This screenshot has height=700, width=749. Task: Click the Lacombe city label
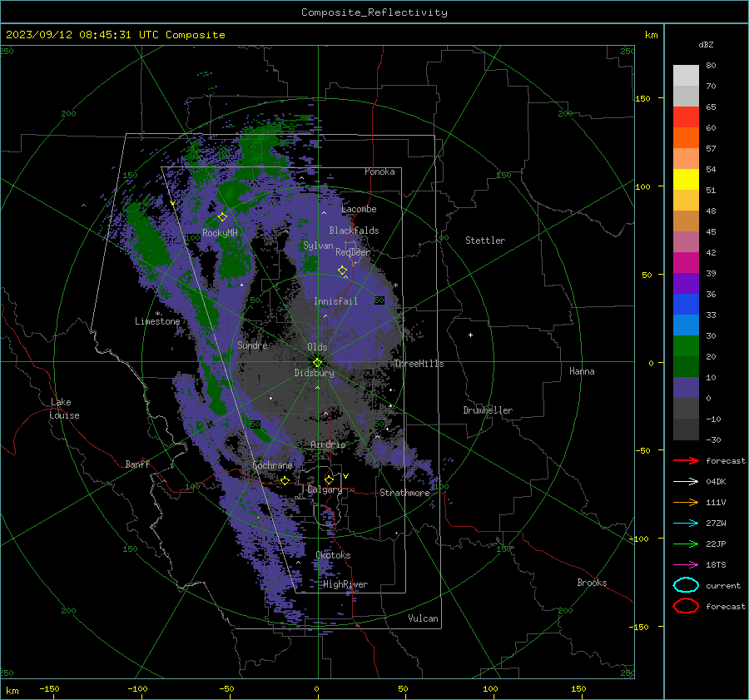359,209
